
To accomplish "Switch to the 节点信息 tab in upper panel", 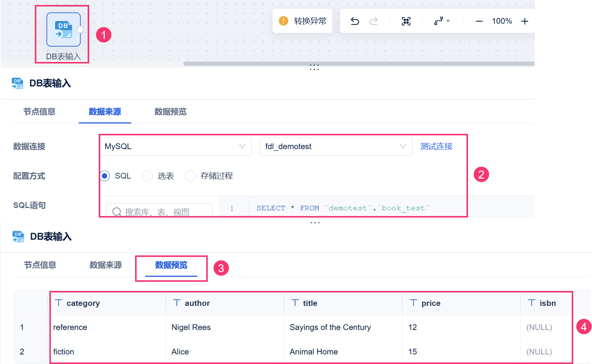I will tap(39, 112).
